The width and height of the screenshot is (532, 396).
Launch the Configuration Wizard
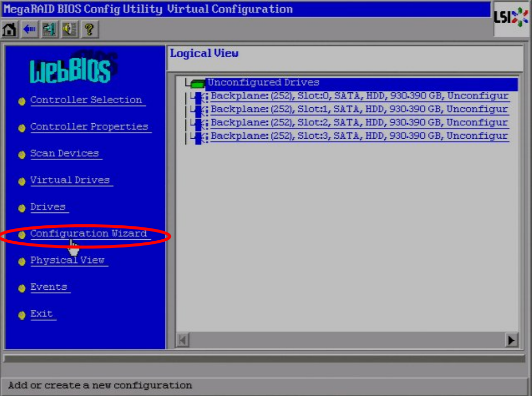pyautogui.click(x=89, y=234)
